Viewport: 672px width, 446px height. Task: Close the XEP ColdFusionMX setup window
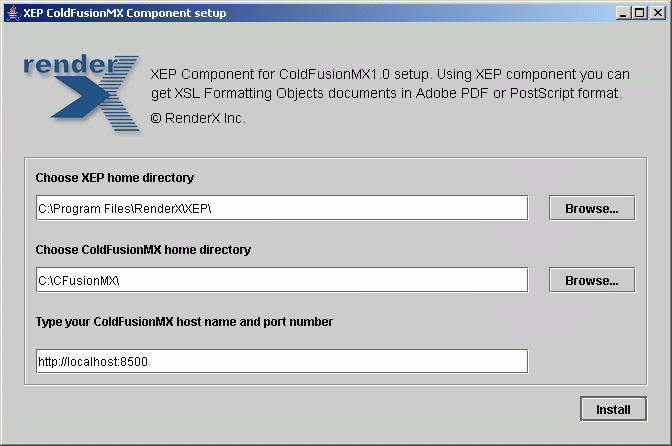(x=657, y=13)
